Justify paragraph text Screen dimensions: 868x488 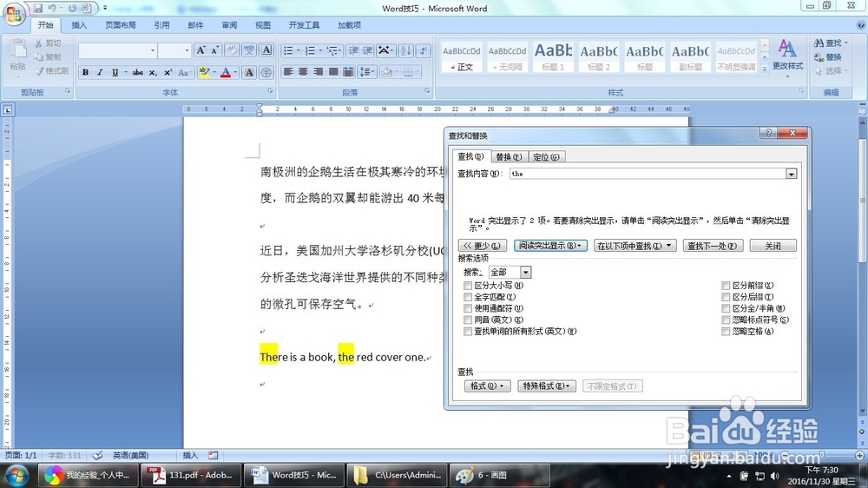(333, 71)
